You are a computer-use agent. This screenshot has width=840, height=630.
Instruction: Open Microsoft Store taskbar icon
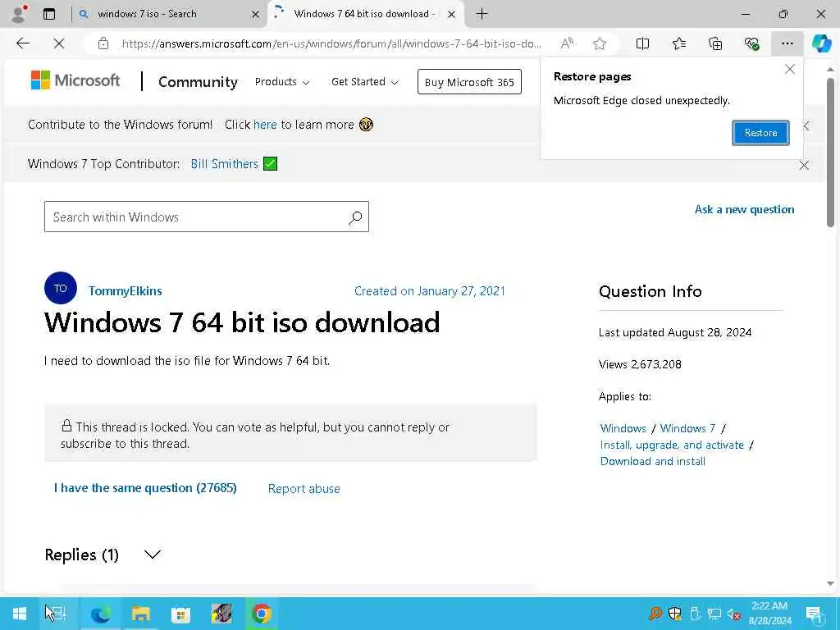click(x=180, y=614)
